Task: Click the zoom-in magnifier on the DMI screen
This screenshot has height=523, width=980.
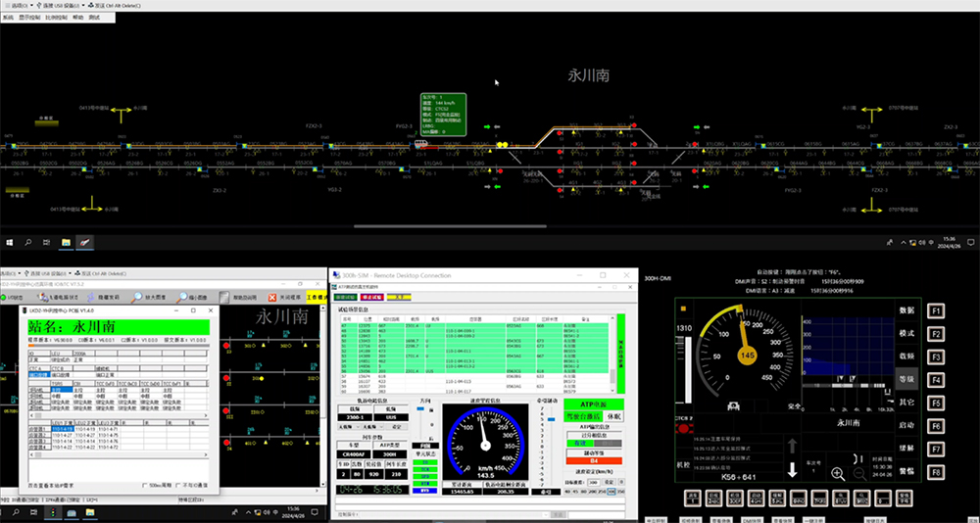Action: tap(838, 473)
